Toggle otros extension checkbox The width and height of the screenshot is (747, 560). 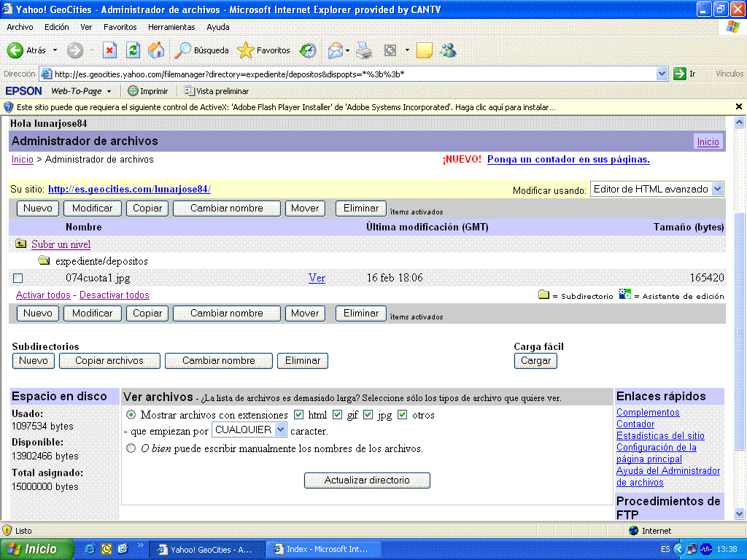403,415
